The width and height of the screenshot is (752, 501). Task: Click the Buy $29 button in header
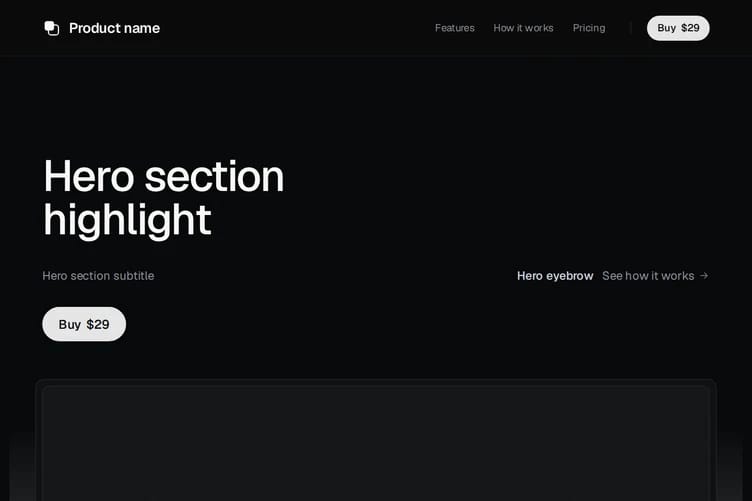point(678,28)
